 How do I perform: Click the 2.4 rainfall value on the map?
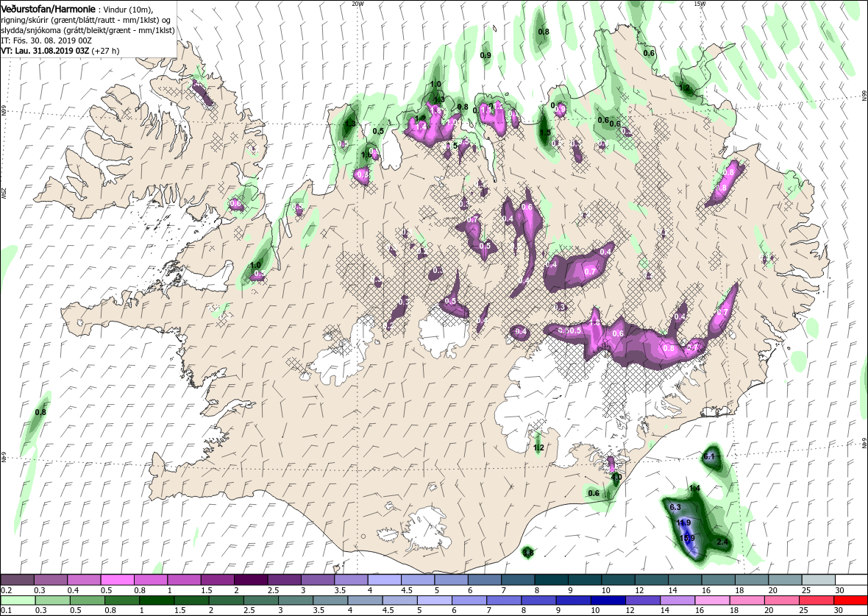pos(722,542)
